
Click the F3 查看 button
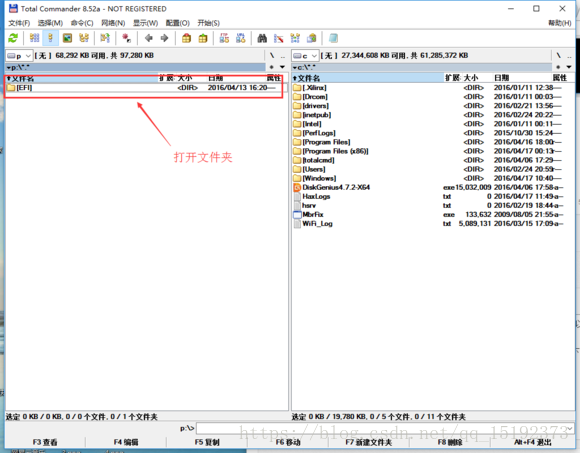pos(45,442)
